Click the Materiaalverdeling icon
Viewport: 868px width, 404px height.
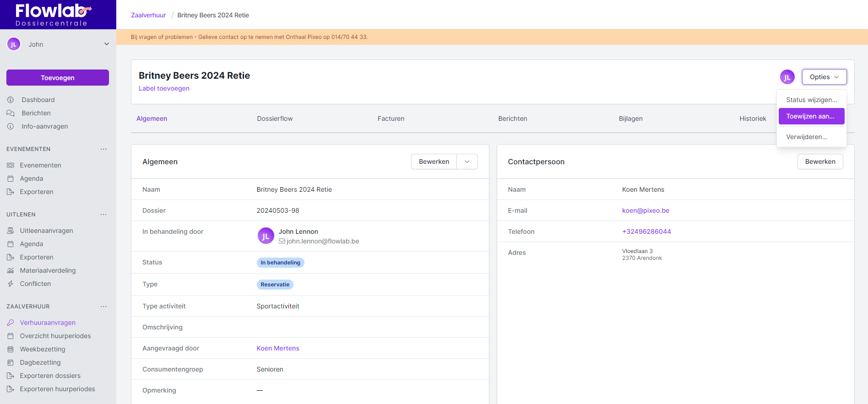tap(11, 270)
